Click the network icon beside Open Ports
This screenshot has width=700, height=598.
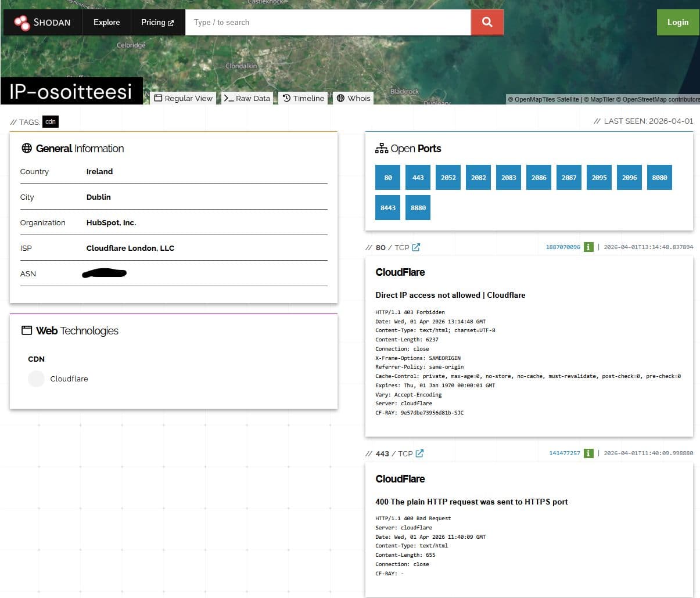[x=381, y=148]
